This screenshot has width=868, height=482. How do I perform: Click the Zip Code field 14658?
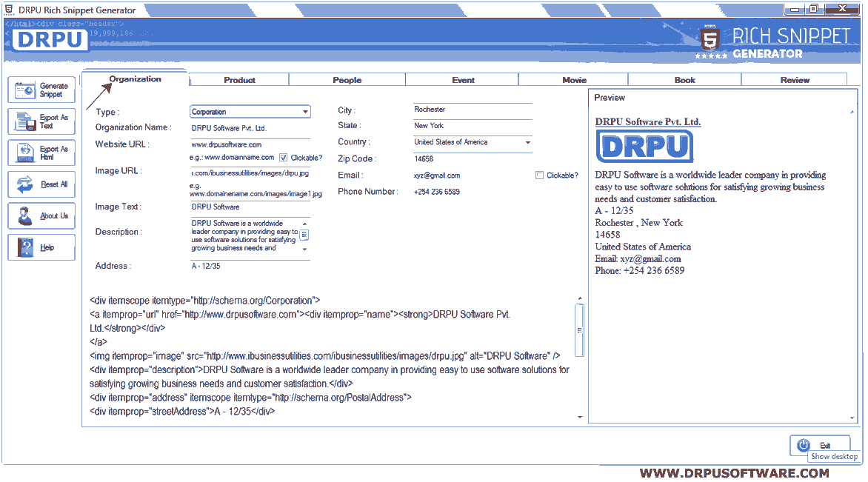pyautogui.click(x=473, y=159)
